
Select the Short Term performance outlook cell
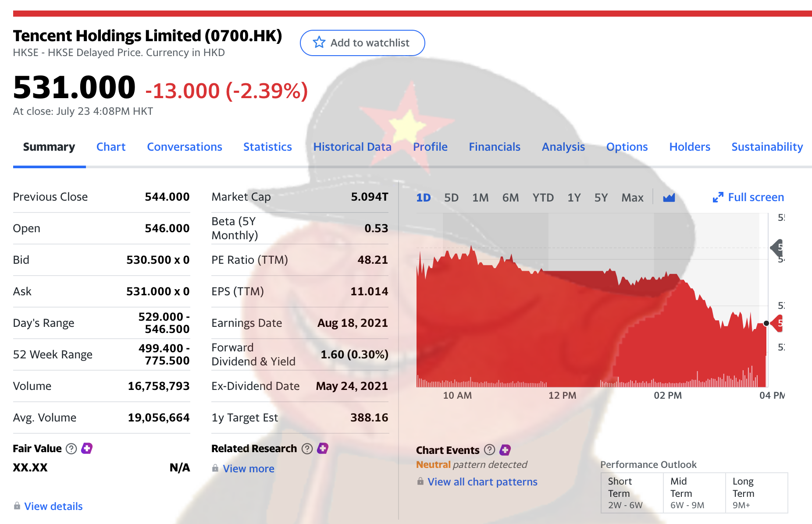(631, 493)
